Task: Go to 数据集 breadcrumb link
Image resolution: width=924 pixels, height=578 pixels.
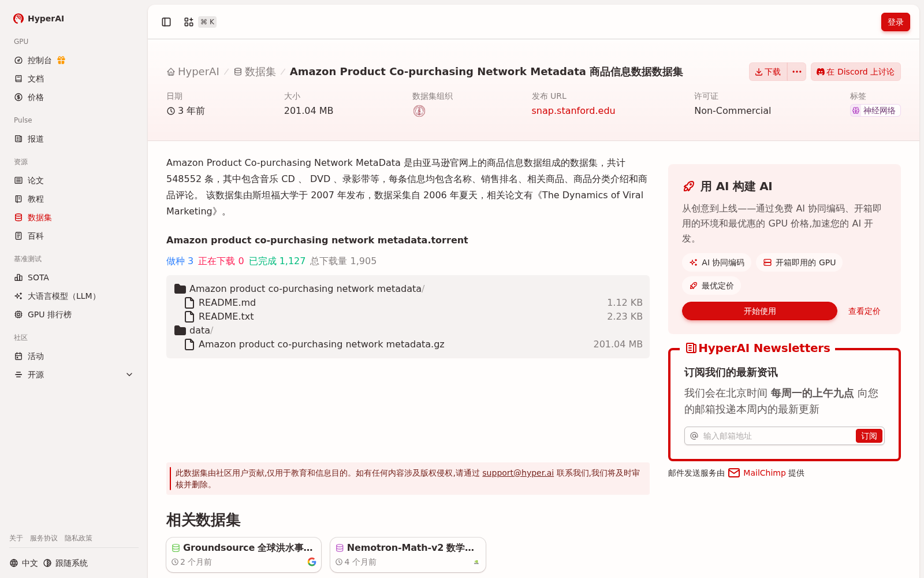Action: pyautogui.click(x=255, y=72)
